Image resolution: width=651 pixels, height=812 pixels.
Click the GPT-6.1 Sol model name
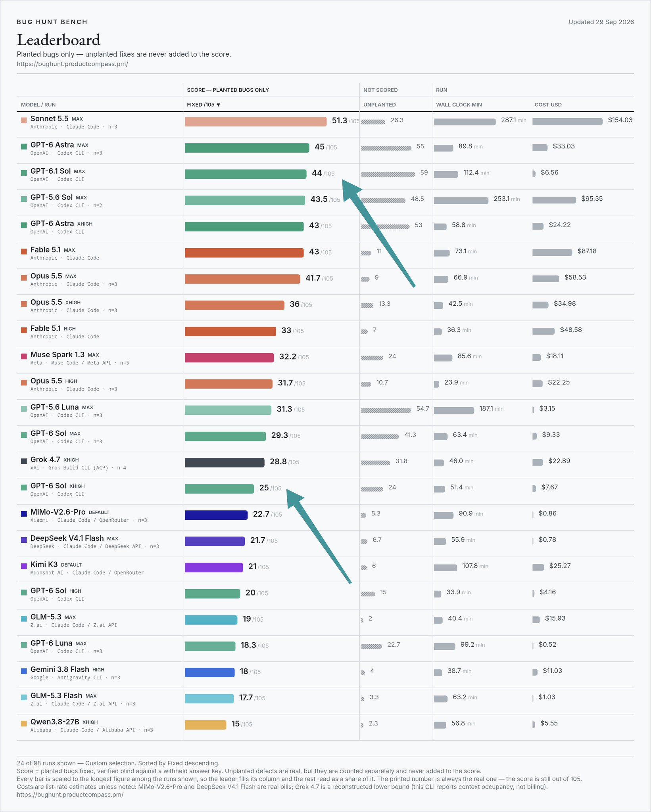pos(50,171)
